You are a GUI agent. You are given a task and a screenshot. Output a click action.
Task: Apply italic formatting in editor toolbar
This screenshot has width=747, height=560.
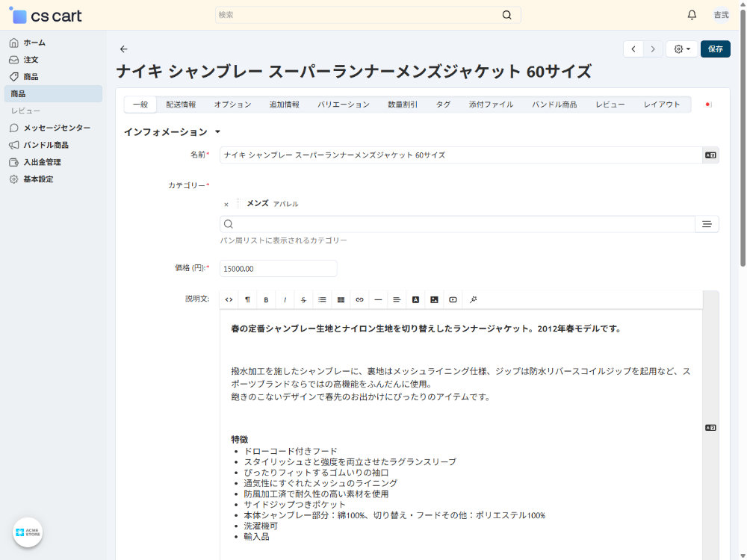285,299
